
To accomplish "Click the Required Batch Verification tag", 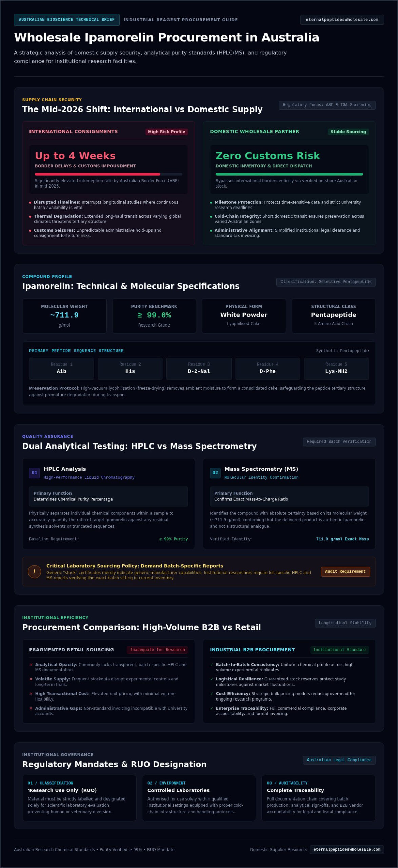I will (x=339, y=442).
